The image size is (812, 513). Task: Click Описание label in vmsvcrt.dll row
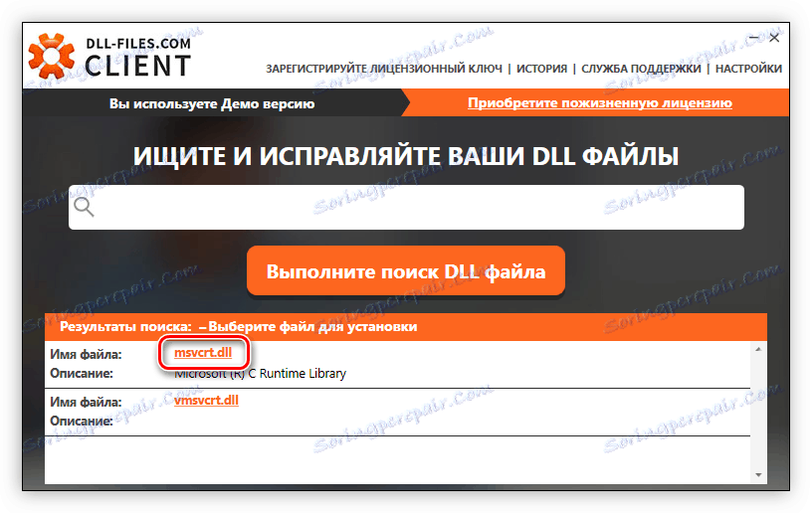pos(82,421)
